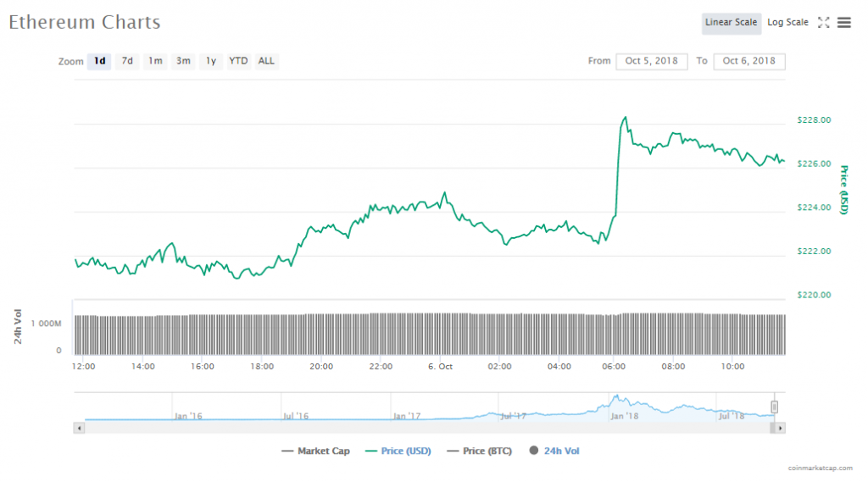Choose the YTD zoom option
Image resolution: width=868 pixels, height=482 pixels.
click(238, 61)
